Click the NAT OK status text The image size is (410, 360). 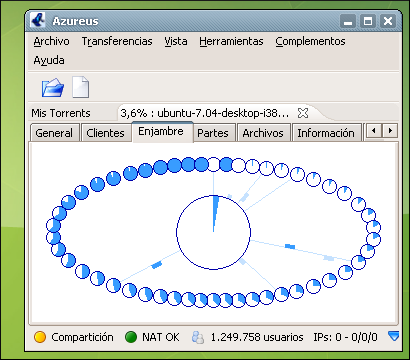click(161, 337)
